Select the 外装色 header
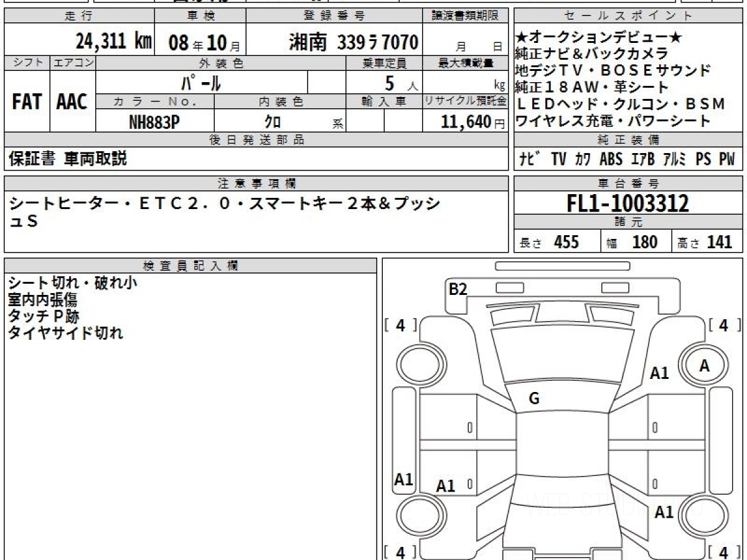This screenshot has height=560, width=747. point(221,63)
